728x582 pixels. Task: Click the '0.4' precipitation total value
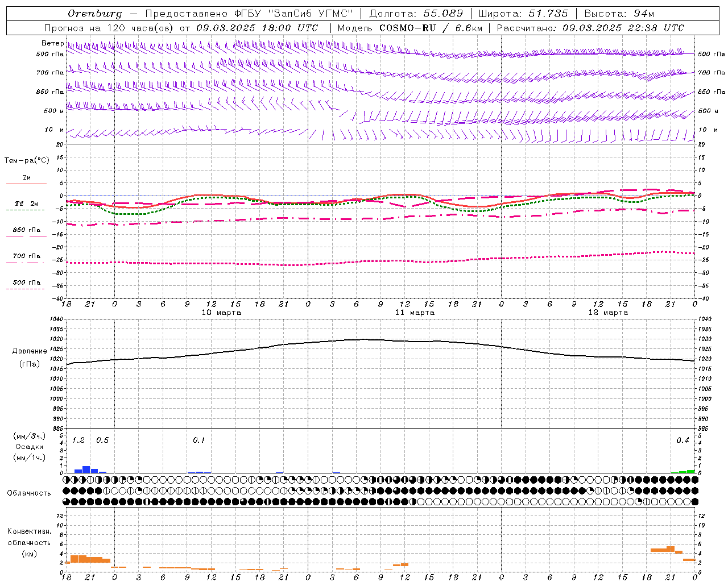tap(682, 440)
